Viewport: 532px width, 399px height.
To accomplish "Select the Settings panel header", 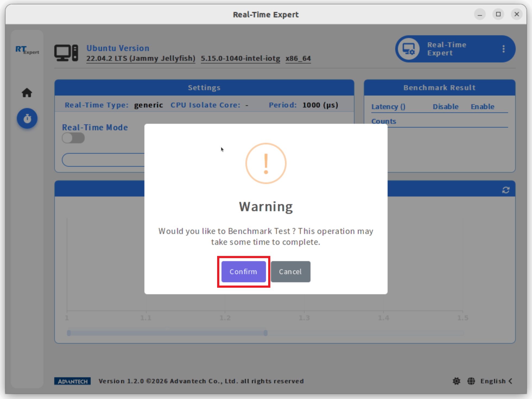I will pyautogui.click(x=204, y=87).
